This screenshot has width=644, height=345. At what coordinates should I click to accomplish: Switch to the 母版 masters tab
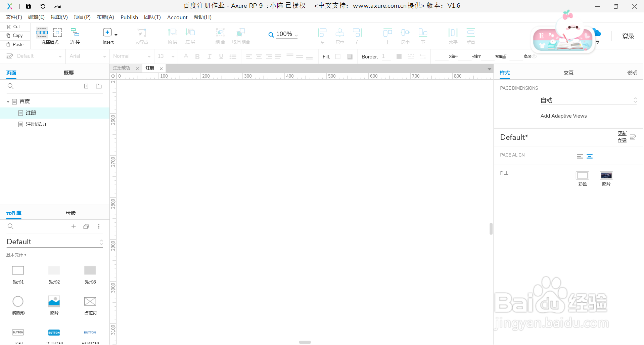71,213
